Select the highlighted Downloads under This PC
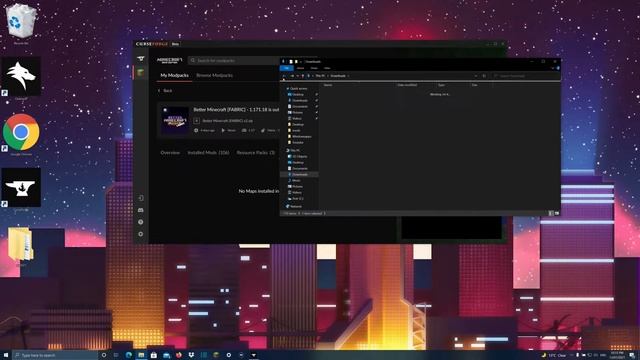 coord(300,175)
